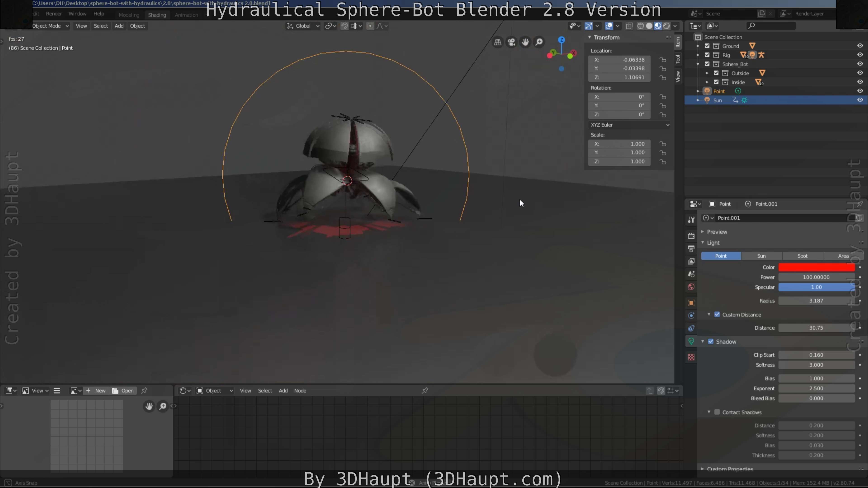Select material preview (LookDev) shading
The image size is (868, 488).
pos(658,26)
